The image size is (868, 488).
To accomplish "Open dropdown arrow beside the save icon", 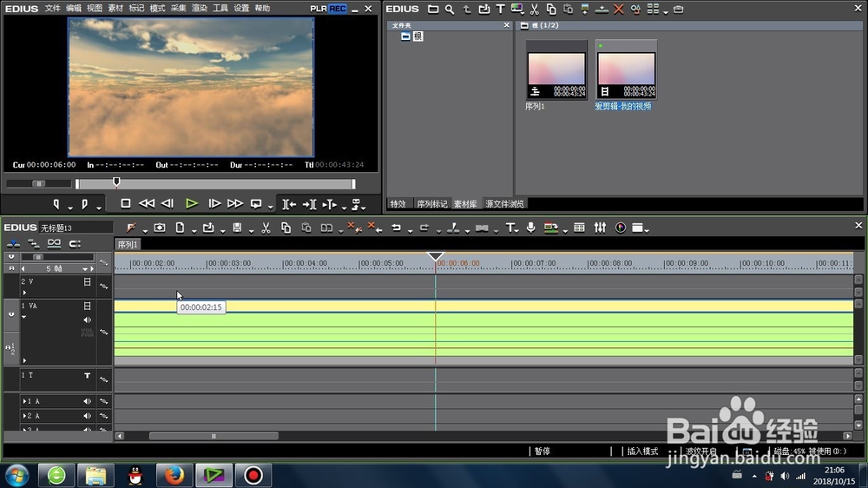I will coord(251,230).
